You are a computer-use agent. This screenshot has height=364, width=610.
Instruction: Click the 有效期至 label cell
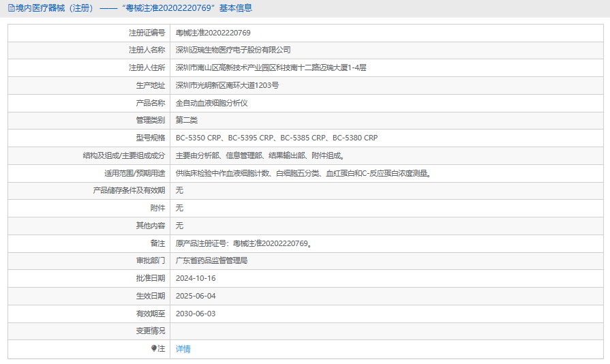click(89, 314)
